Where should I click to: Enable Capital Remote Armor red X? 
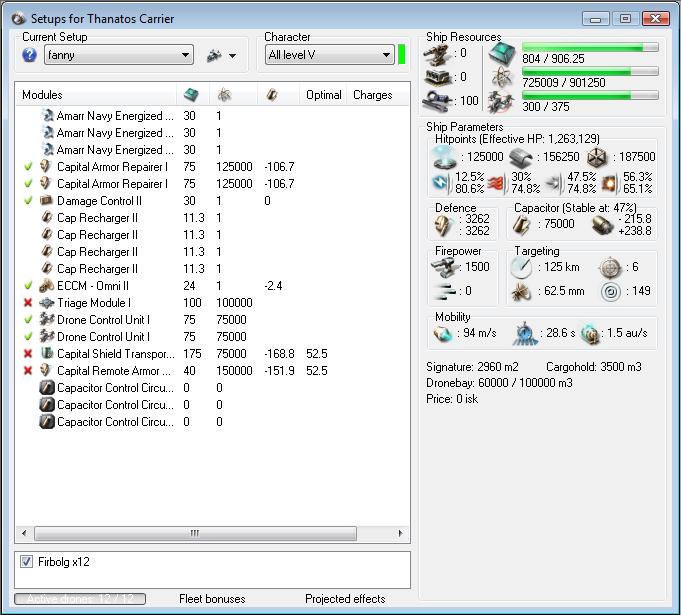(28, 370)
